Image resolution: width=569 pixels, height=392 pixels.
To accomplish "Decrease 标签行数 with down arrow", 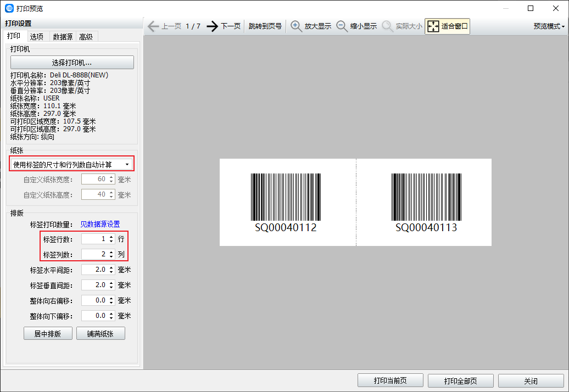I will pyautogui.click(x=111, y=241).
